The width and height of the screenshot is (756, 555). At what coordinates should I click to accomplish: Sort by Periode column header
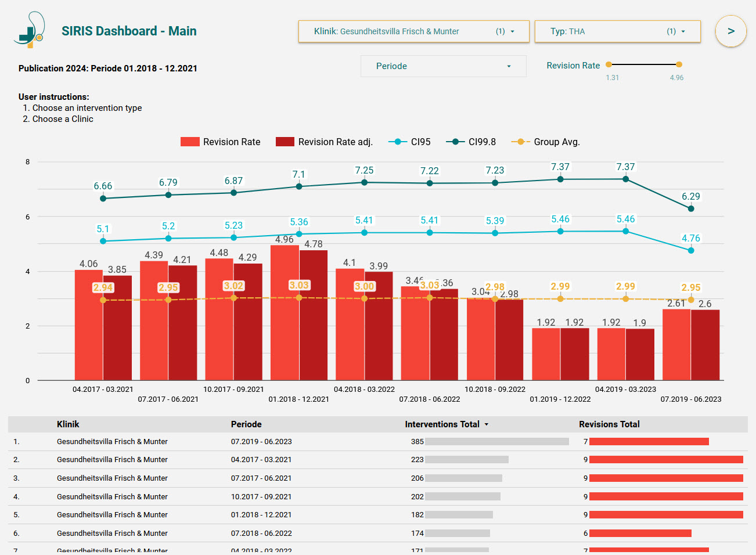[x=246, y=424]
